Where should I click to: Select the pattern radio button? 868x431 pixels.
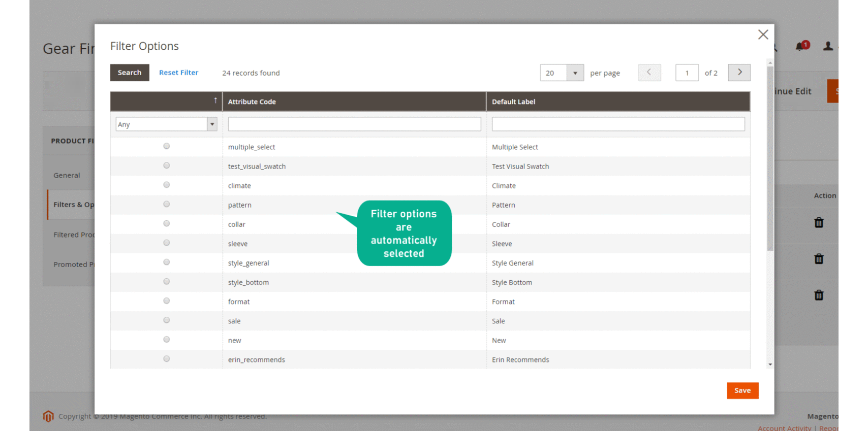(x=166, y=204)
